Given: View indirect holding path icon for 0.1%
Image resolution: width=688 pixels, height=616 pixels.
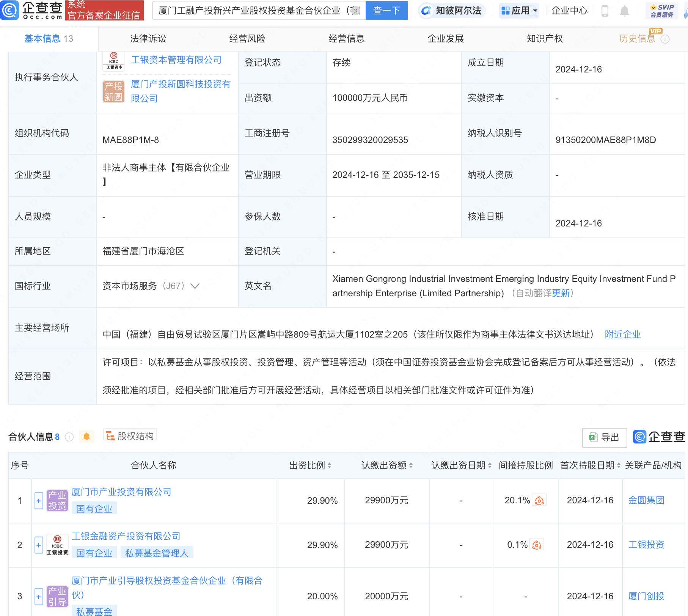Looking at the screenshot, I should tap(537, 545).
